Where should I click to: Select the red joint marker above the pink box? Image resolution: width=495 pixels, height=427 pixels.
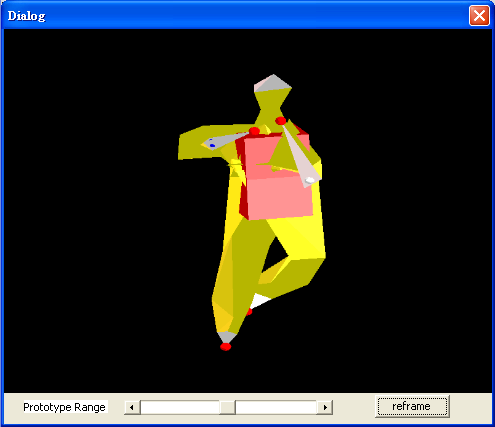click(x=254, y=131)
